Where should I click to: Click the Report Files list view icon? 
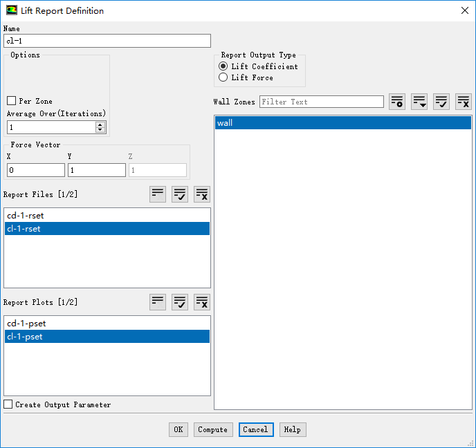(158, 194)
